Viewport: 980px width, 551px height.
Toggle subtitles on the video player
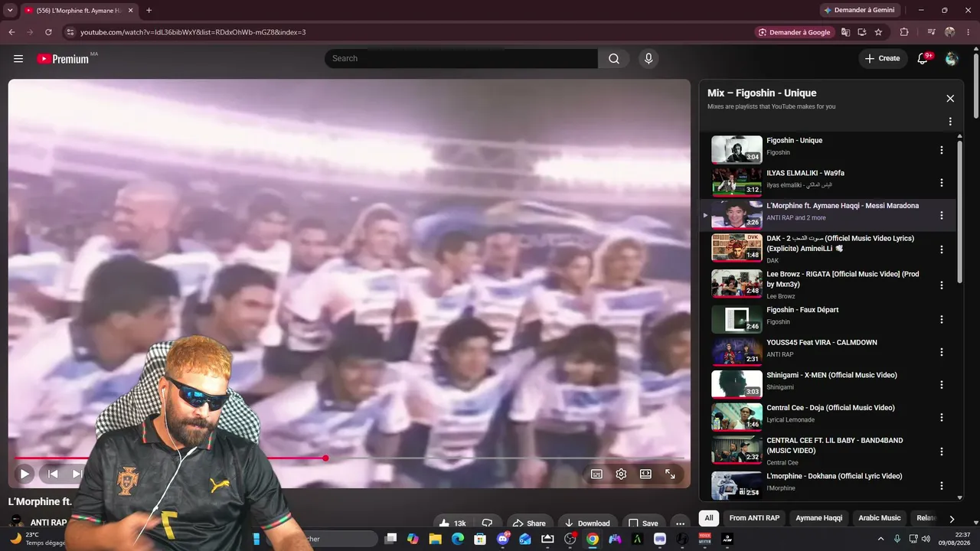(x=596, y=474)
